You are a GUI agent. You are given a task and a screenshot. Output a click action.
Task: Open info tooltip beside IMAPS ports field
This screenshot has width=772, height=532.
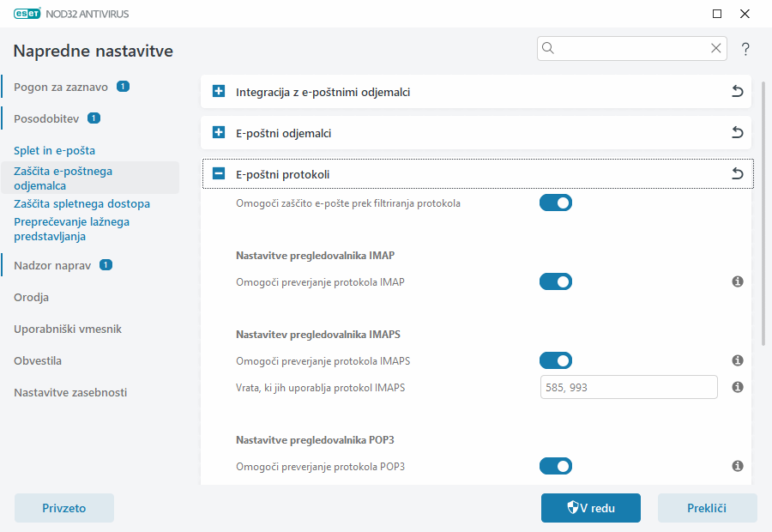coord(737,387)
